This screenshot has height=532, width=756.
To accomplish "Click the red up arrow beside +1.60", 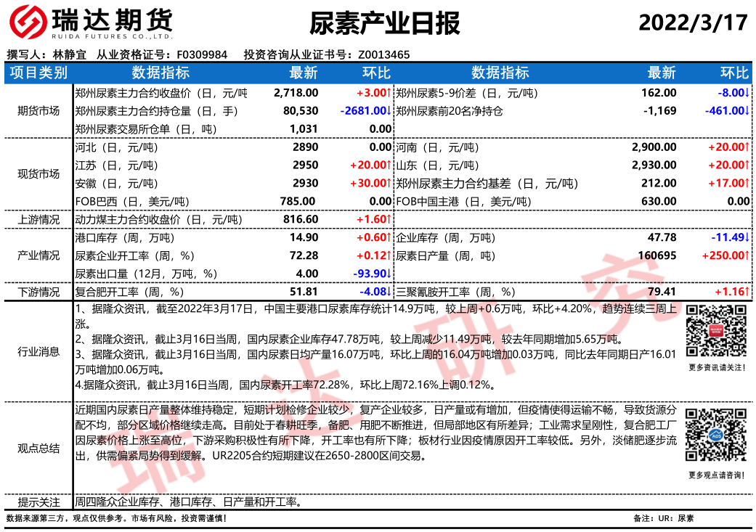I will click(389, 219).
